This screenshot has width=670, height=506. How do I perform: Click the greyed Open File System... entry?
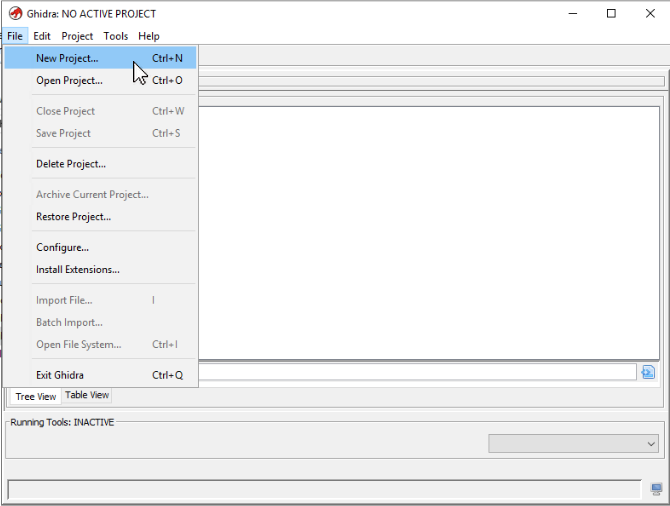pyautogui.click(x=100, y=344)
